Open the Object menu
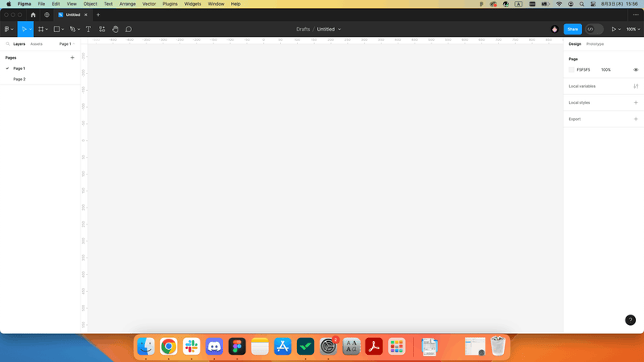644x362 pixels. coord(90,4)
